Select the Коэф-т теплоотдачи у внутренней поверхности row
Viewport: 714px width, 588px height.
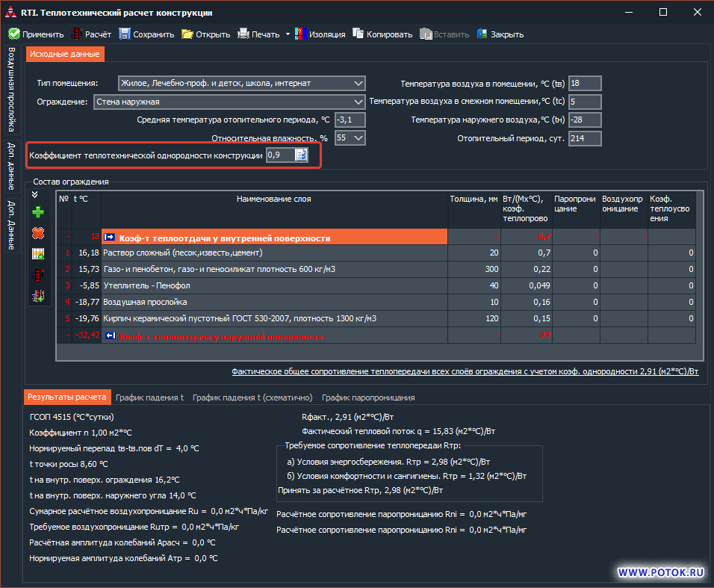coord(376,237)
